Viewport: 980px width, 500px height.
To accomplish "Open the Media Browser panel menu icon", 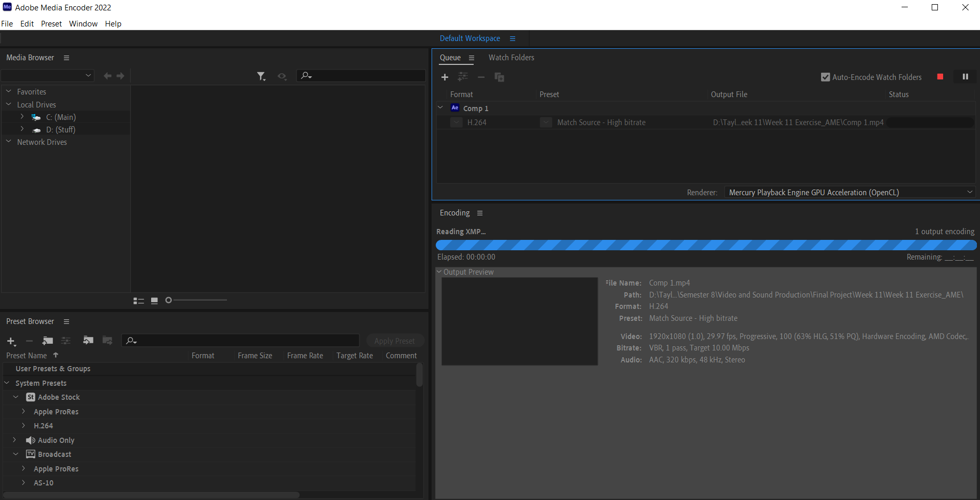I will point(66,58).
